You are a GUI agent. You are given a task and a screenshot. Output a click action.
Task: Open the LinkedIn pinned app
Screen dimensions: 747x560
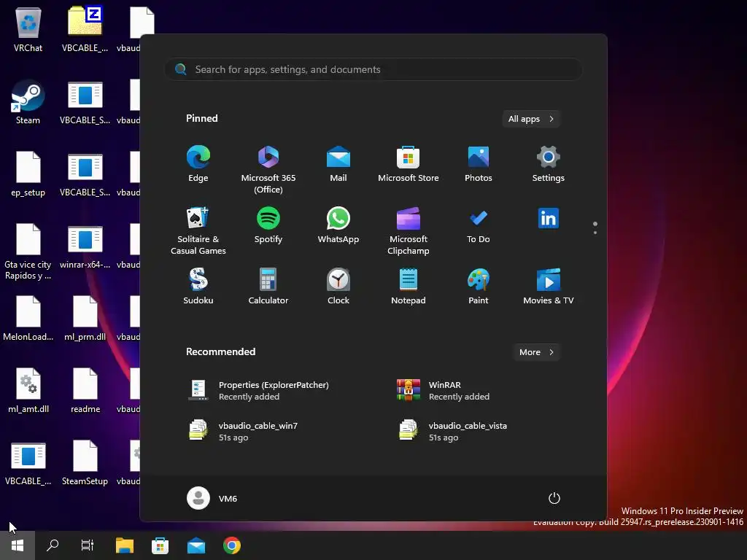tap(549, 219)
